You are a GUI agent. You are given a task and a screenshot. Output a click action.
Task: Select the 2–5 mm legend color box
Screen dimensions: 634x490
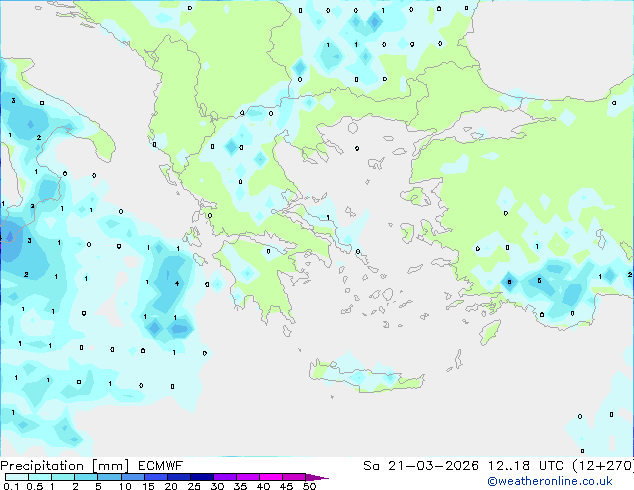(x=86, y=477)
